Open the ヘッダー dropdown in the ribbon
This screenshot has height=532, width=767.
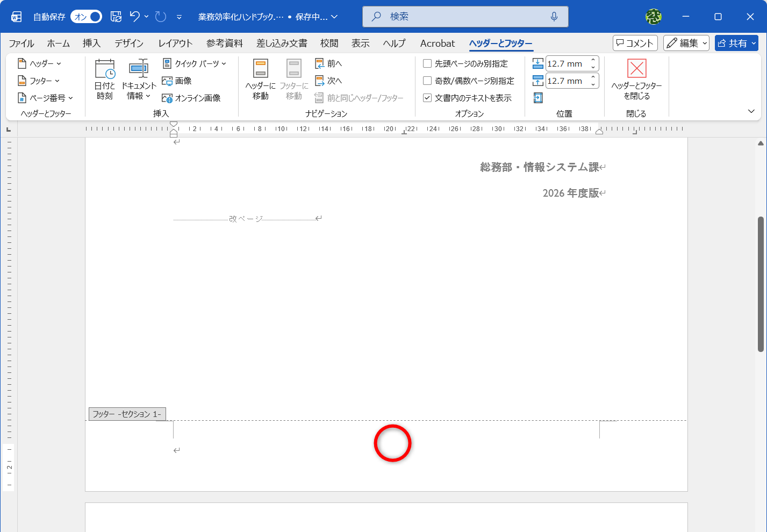(40, 63)
